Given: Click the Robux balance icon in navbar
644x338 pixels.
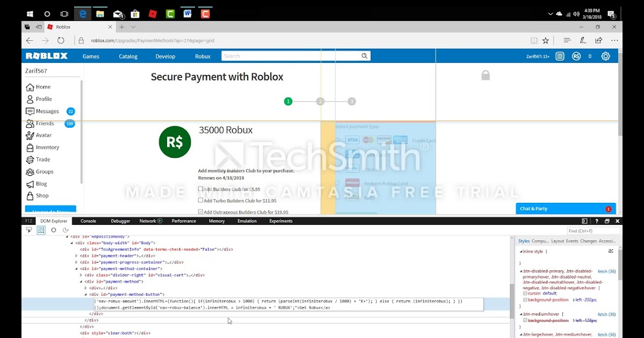Looking at the screenshot, I should (576, 56).
